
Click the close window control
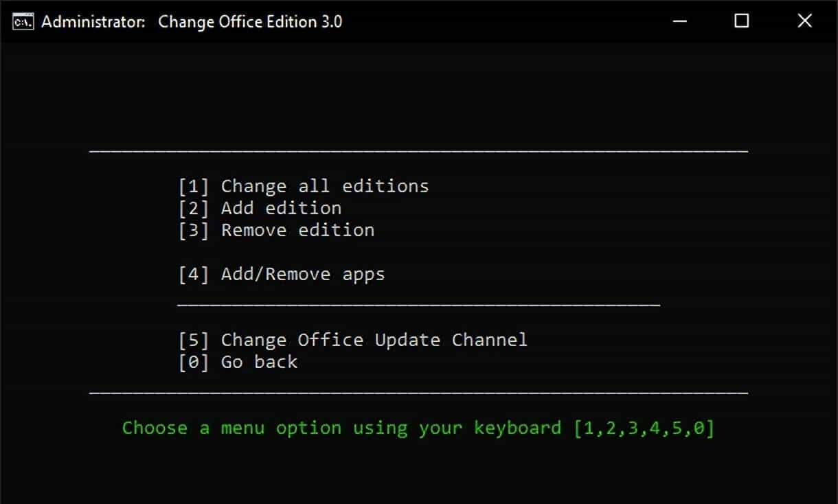point(804,21)
